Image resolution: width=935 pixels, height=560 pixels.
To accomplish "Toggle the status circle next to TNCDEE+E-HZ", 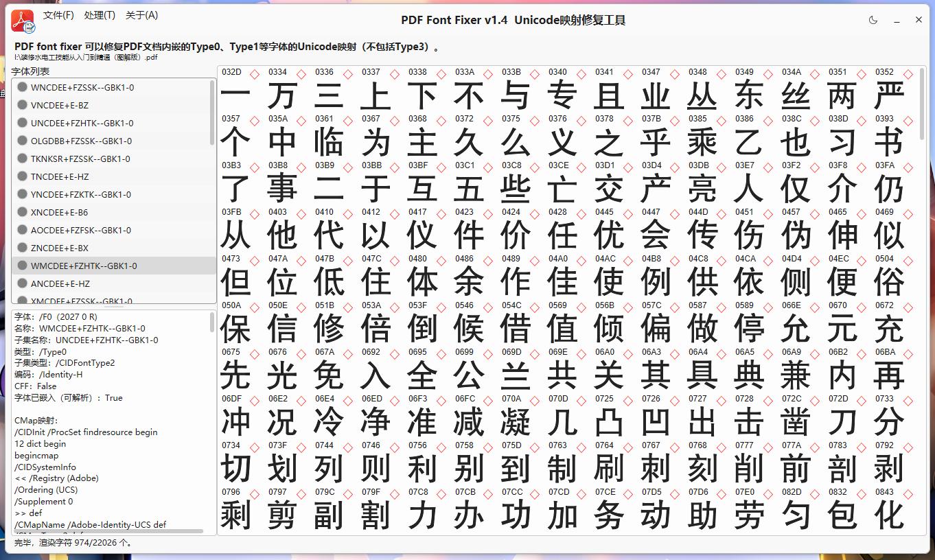I will 22,176.
